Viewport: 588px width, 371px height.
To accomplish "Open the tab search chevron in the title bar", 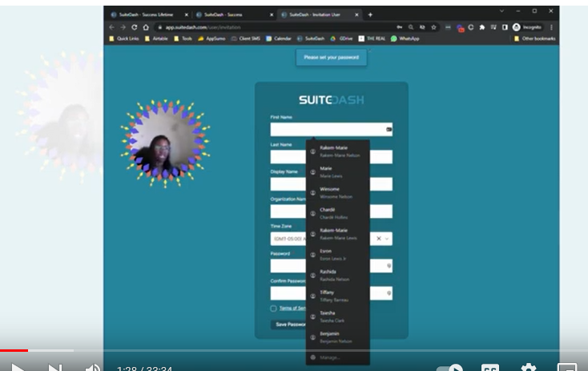I will point(501,11).
